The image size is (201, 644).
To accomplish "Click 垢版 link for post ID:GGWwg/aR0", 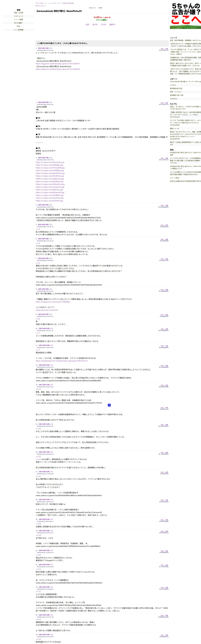I will point(162,206).
